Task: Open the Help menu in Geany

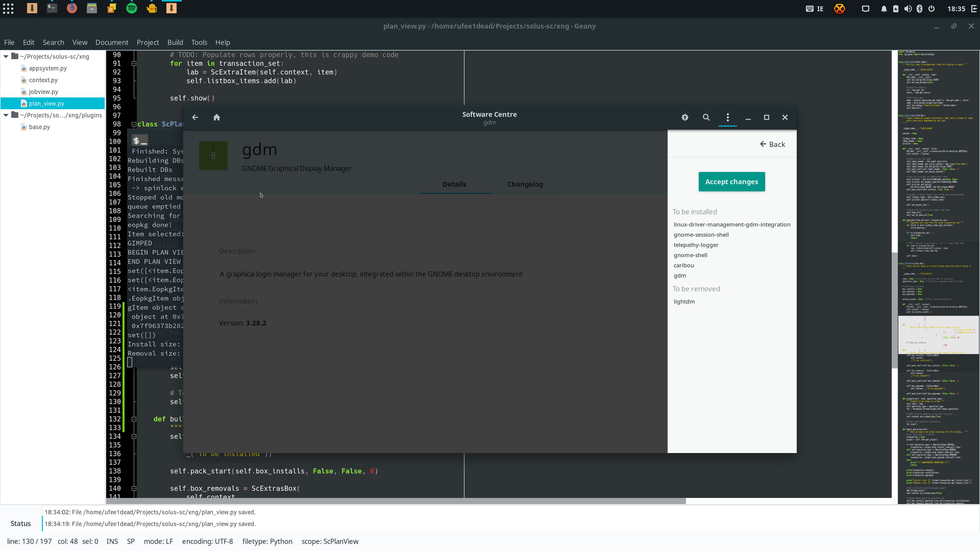Action: (x=223, y=42)
